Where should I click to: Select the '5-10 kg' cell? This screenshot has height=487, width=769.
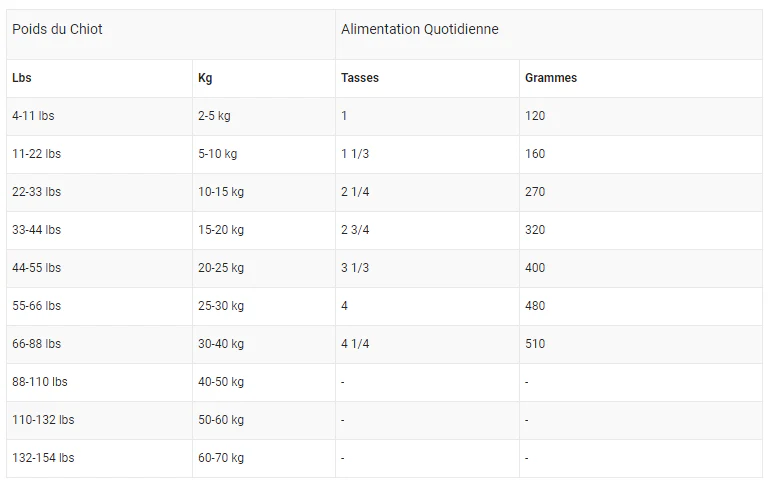tap(217, 154)
